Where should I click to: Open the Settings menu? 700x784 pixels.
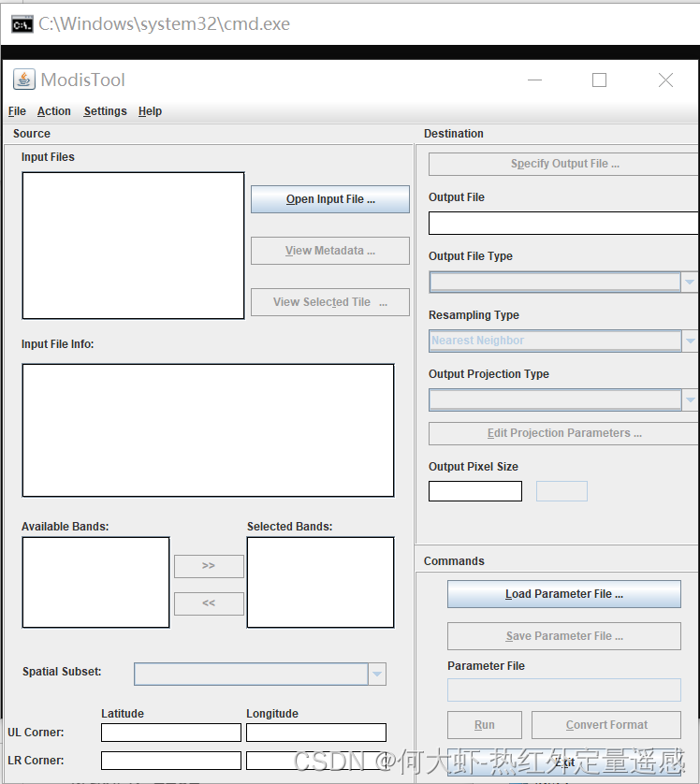pyautogui.click(x=105, y=111)
